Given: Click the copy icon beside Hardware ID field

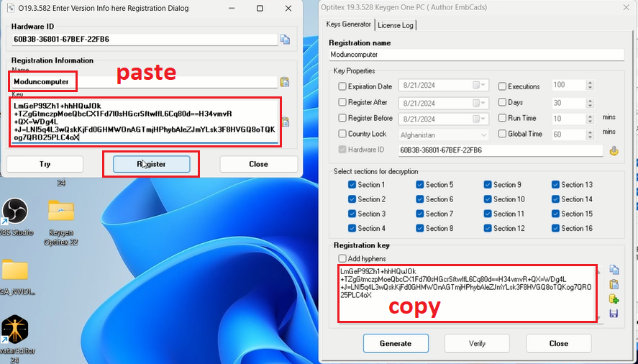Looking at the screenshot, I should click(285, 40).
